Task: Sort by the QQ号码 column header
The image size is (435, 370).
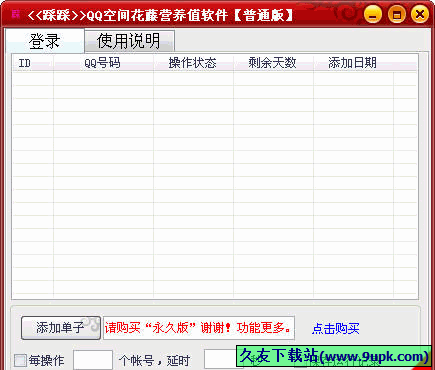Action: 103,63
